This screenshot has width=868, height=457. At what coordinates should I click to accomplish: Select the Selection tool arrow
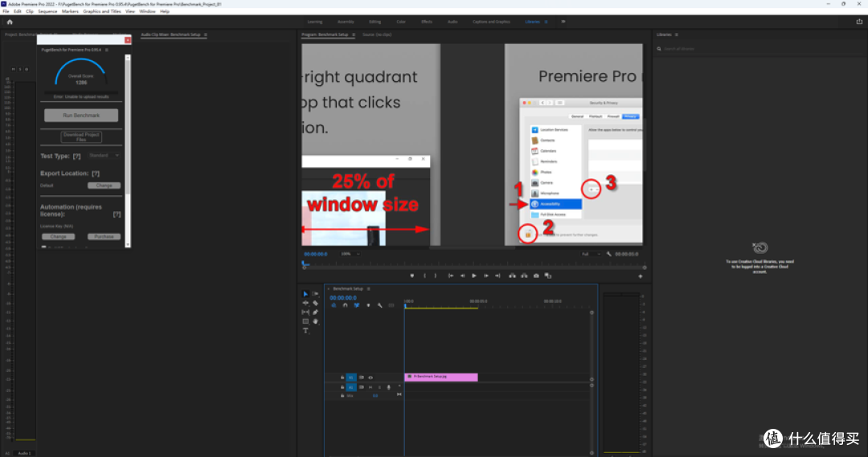(305, 294)
